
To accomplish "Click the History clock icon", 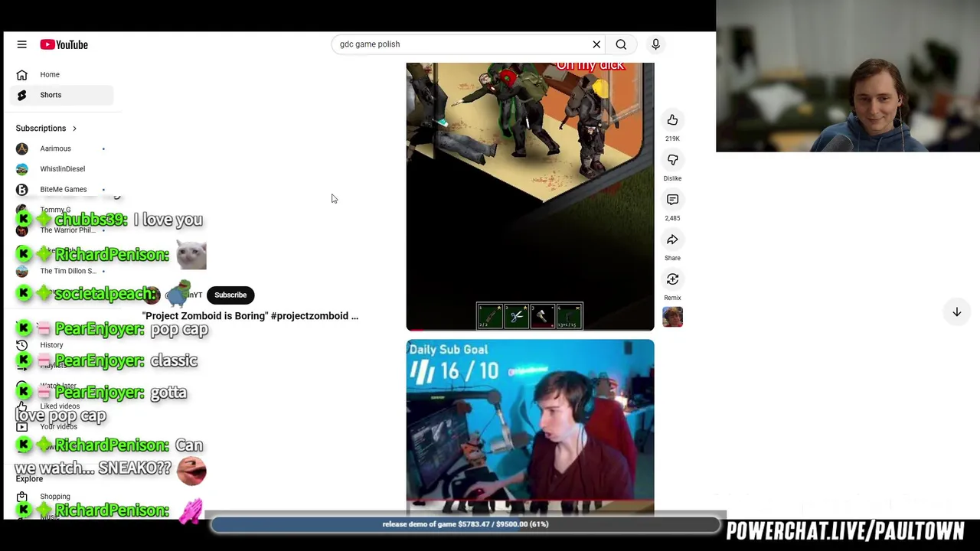I will coord(21,345).
